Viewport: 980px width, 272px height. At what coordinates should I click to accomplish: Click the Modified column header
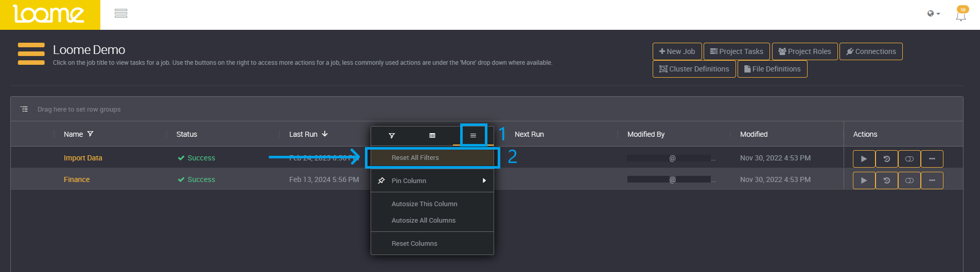click(x=754, y=134)
